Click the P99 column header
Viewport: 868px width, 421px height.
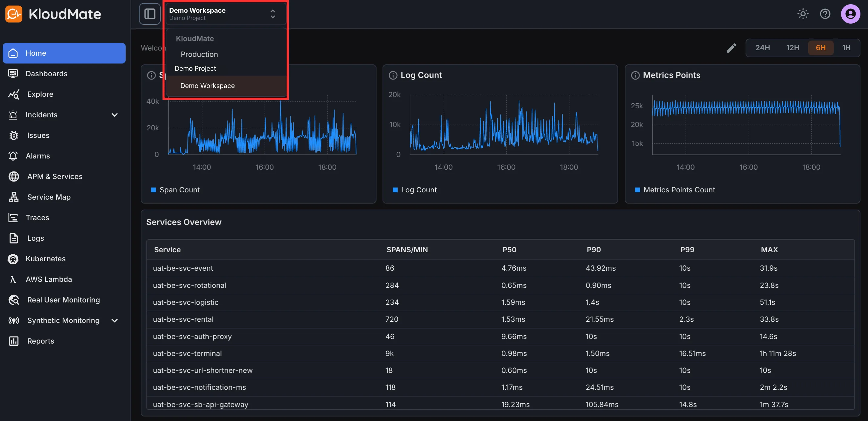(687, 250)
